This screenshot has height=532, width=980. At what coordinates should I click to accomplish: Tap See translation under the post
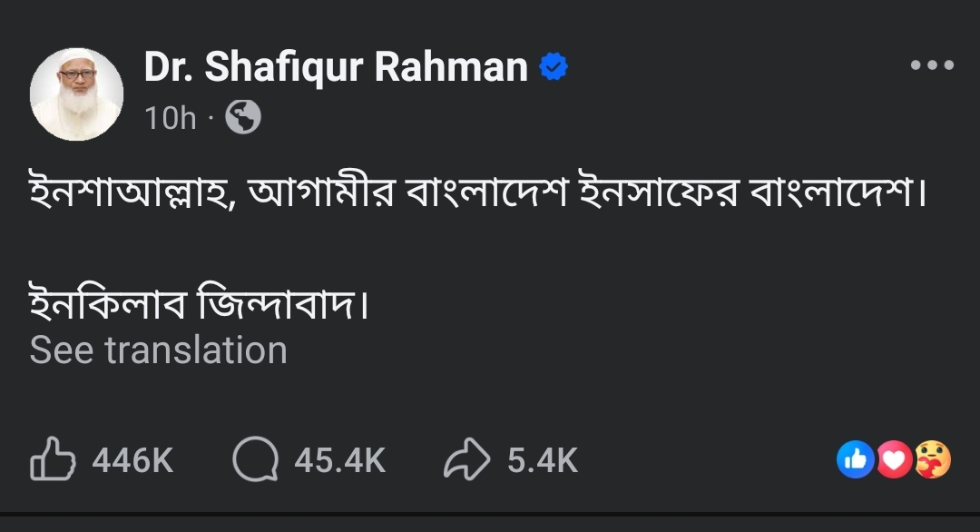[158, 350]
